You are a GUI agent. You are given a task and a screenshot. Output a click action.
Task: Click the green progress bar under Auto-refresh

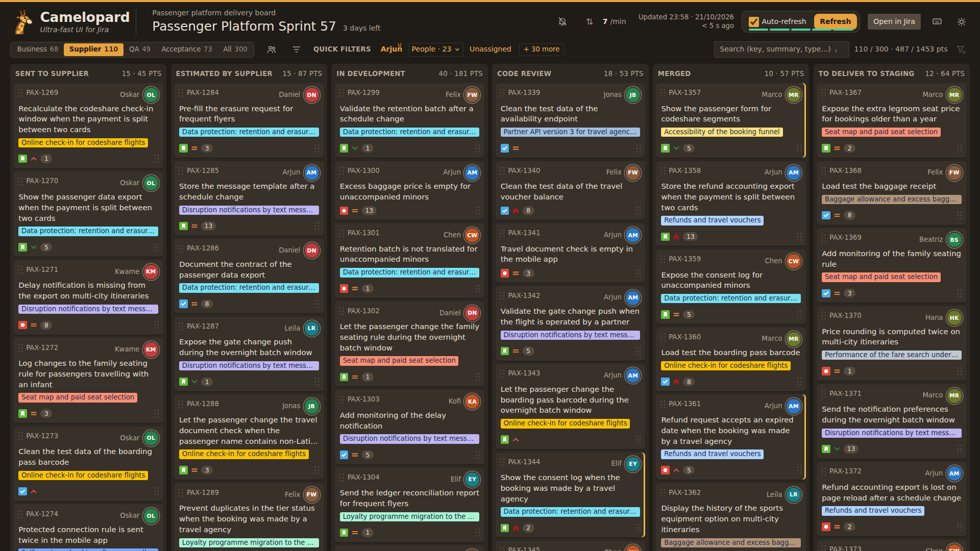[801, 30]
